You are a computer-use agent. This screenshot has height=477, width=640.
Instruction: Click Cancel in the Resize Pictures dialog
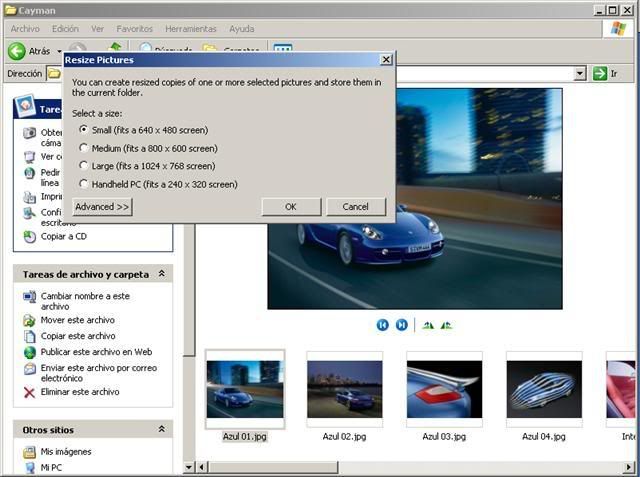coord(356,207)
